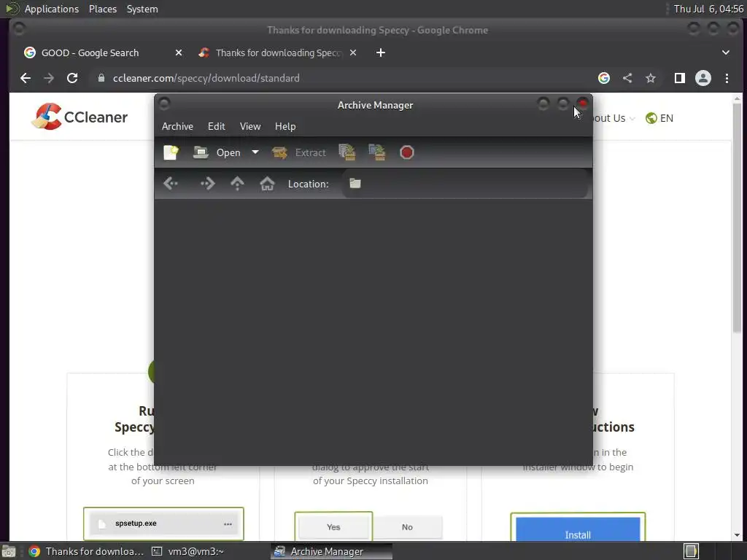Open the Places menu
Image resolution: width=747 pixels, height=560 pixels.
click(103, 9)
